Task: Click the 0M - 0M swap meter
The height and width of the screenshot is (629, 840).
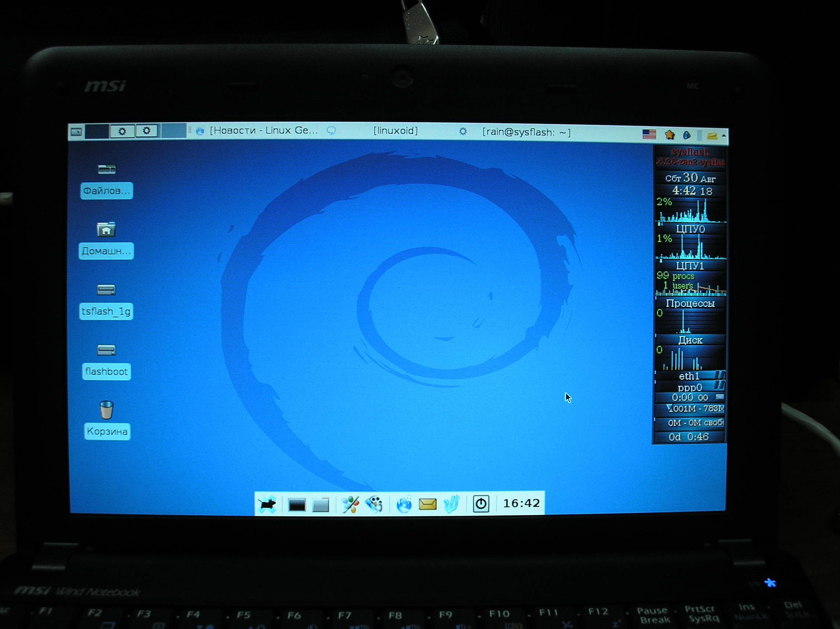Action: (690, 423)
